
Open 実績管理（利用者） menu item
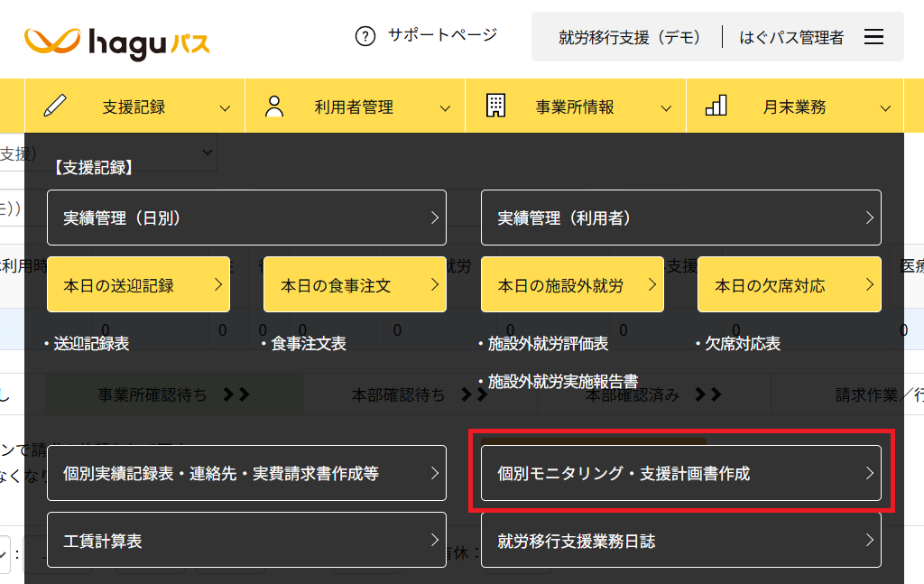point(680,218)
